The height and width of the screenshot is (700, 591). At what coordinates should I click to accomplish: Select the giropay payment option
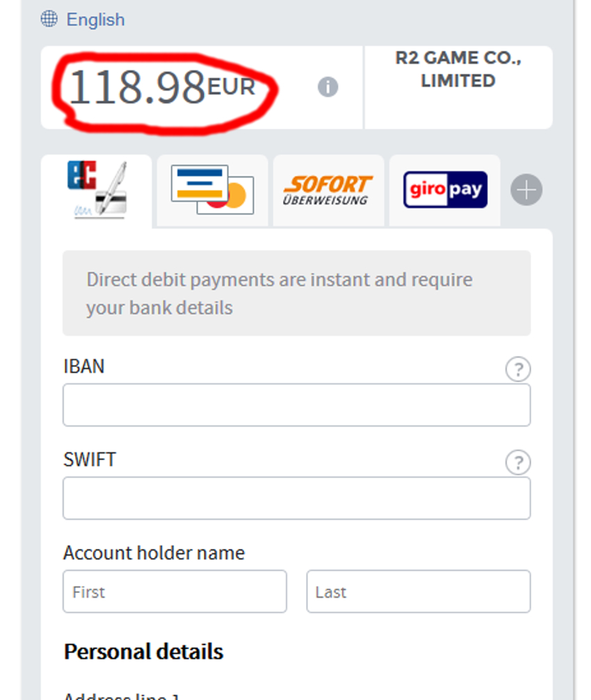(x=445, y=190)
